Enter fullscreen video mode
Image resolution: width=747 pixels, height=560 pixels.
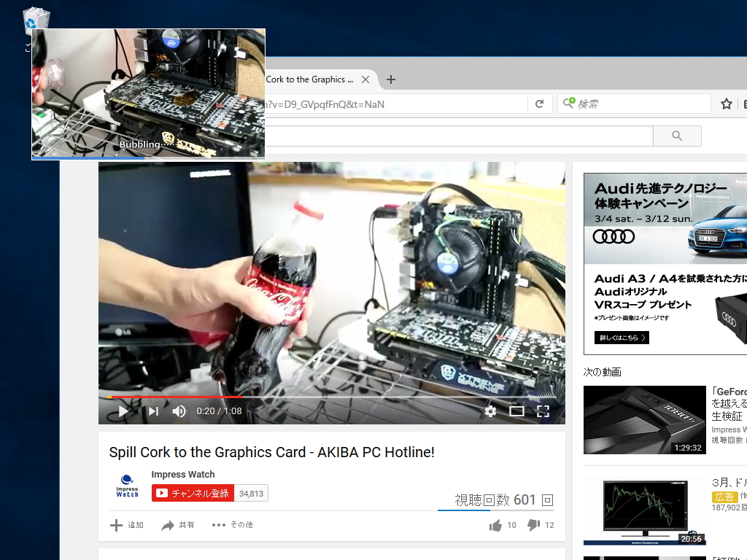(x=543, y=411)
